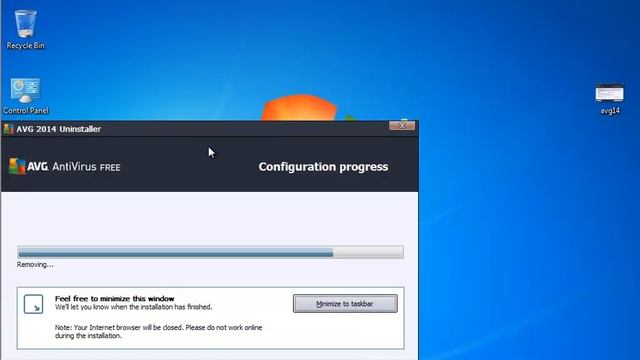Select the avg14 desktop icon
640x360 pixels.
tap(610, 99)
